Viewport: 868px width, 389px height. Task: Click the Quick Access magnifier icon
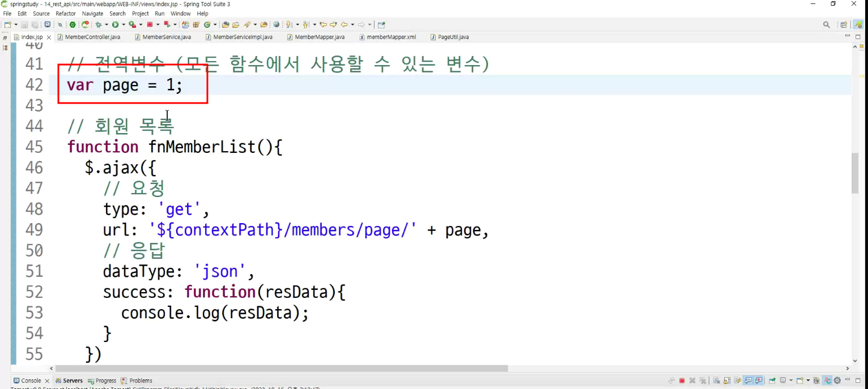click(x=827, y=25)
